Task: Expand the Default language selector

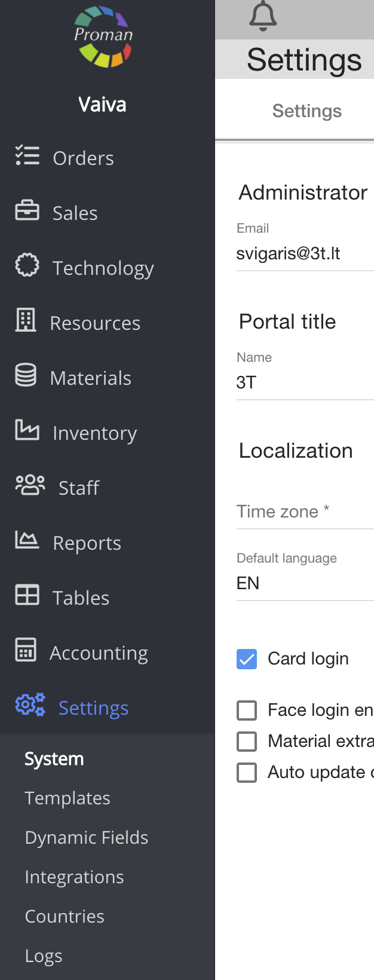Action: pyautogui.click(x=305, y=583)
